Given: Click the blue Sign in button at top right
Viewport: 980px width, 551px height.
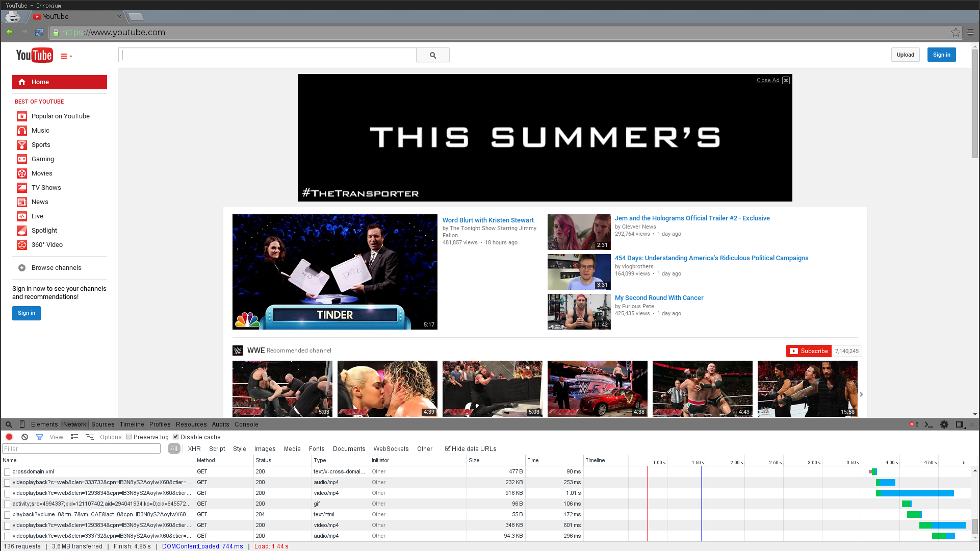Looking at the screenshot, I should pos(941,55).
